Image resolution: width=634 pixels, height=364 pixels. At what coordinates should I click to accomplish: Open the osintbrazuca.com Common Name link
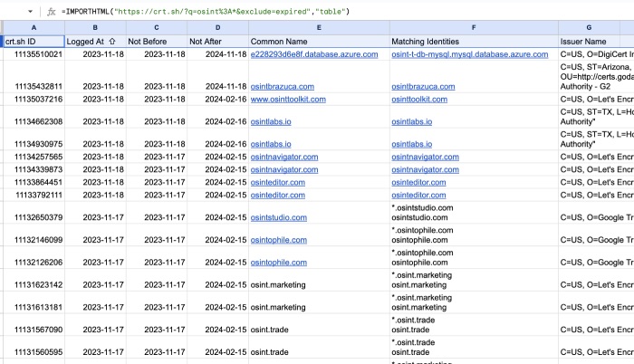283,86
